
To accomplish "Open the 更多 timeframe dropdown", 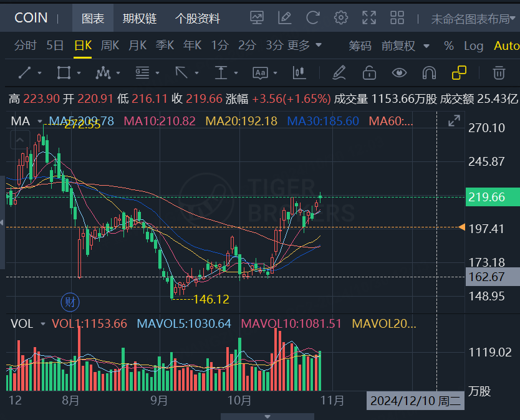I will coord(304,45).
